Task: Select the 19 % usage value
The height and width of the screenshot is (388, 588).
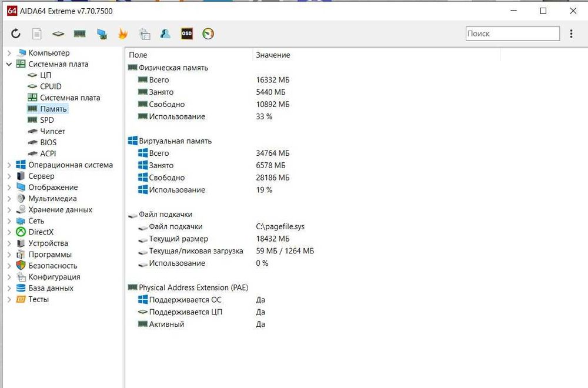Action: (x=264, y=190)
